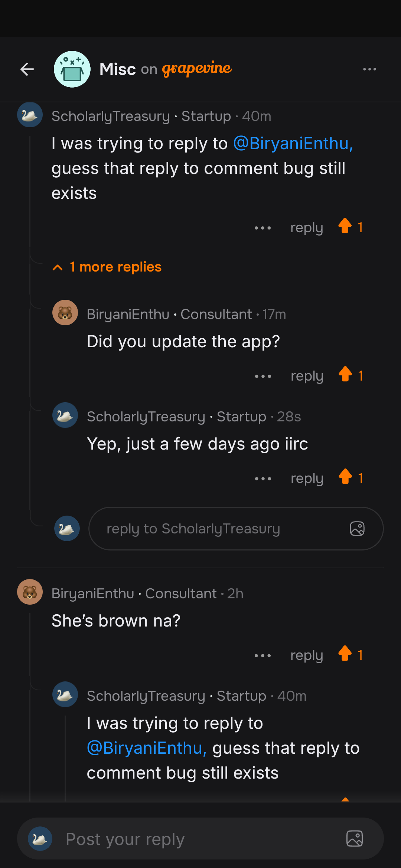Image resolution: width=401 pixels, height=868 pixels.
Task: Open options on "Yep, just a few days ago"
Action: point(263,478)
